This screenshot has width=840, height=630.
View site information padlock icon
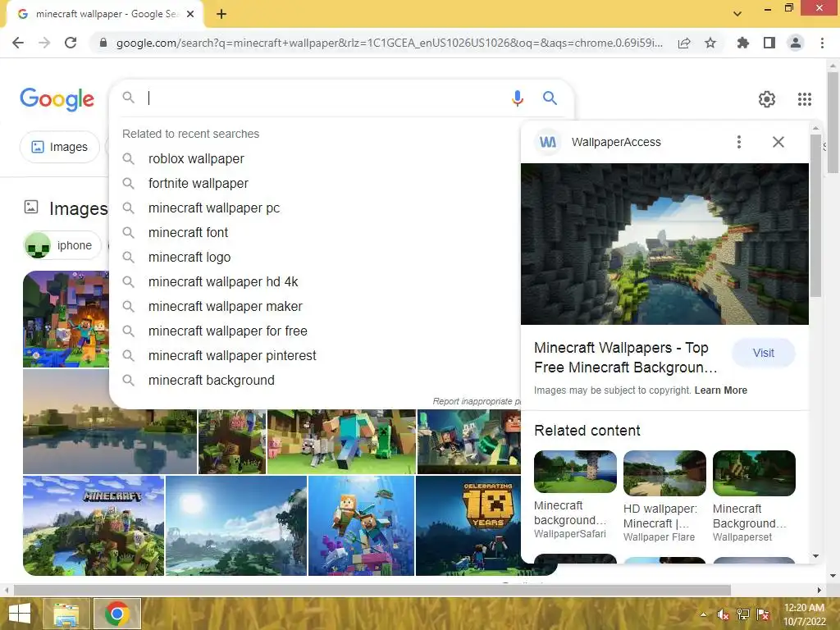coord(103,43)
